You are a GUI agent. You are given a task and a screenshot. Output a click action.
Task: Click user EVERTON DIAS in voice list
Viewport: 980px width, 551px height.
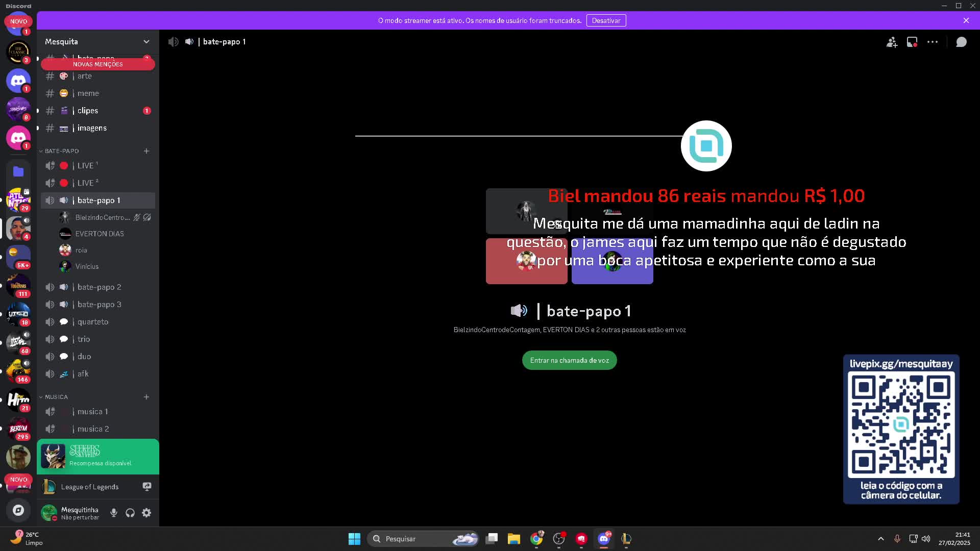pyautogui.click(x=106, y=234)
